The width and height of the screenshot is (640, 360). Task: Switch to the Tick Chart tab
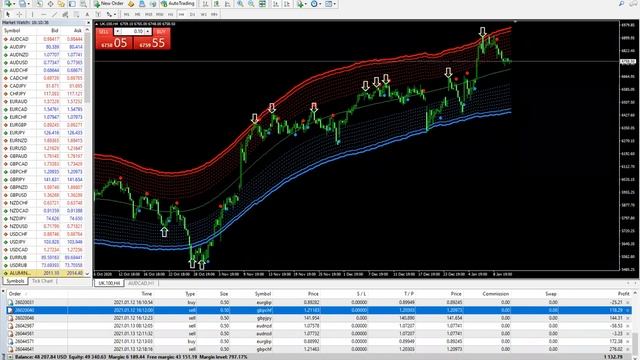click(x=42, y=281)
